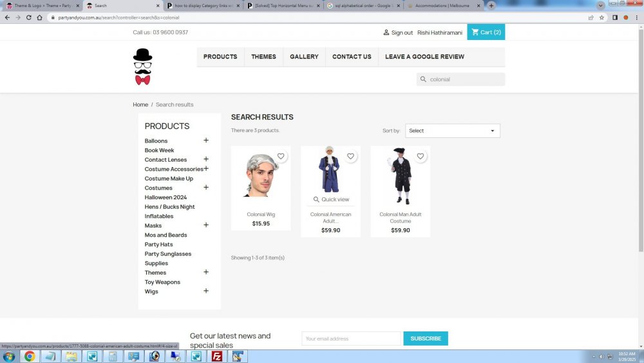This screenshot has width=644, height=363.
Task: Open the THEMES menu
Action: [263, 57]
